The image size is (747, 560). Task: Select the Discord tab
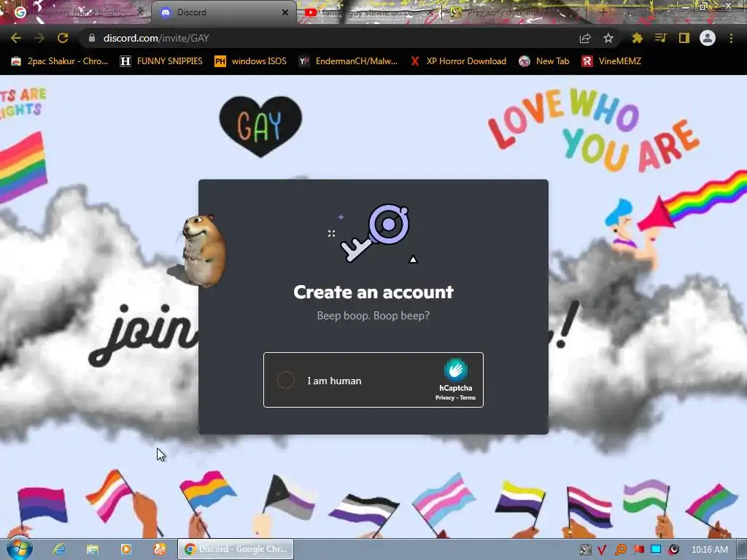[x=224, y=12]
